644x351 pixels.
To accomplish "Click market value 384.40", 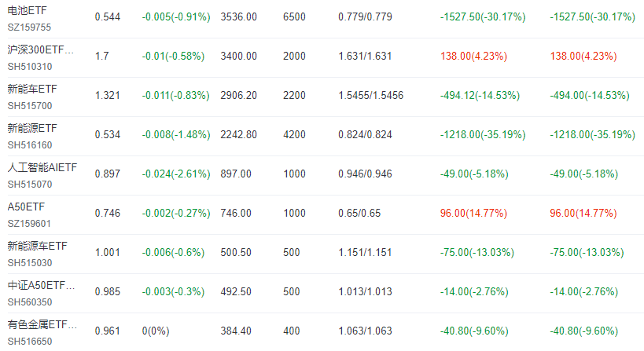I will tap(236, 331).
